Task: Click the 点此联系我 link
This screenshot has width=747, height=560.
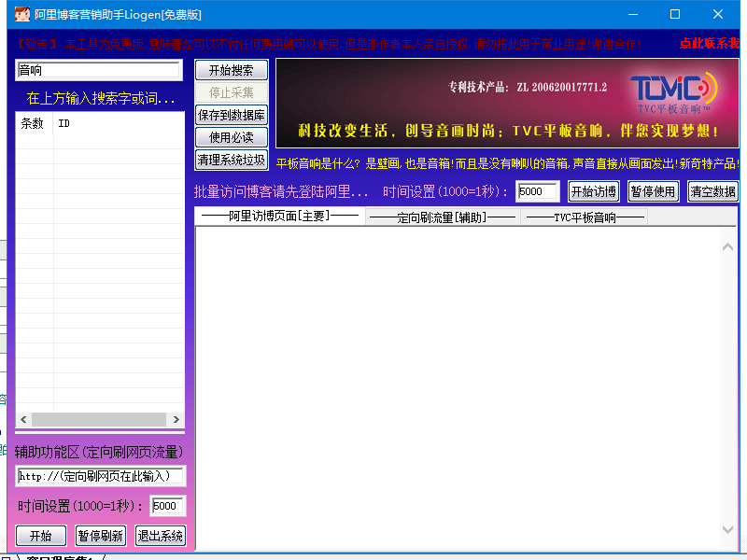Action: 710,43
